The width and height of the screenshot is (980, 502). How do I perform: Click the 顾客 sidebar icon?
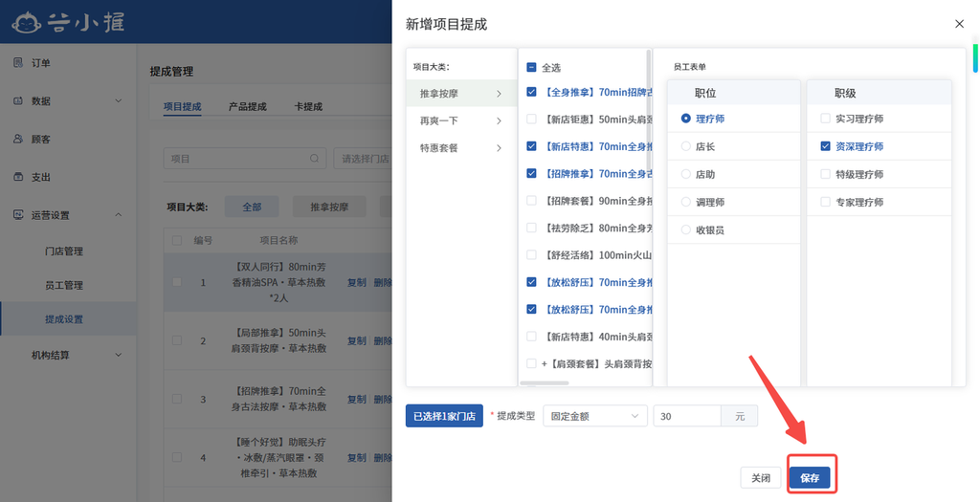click(x=18, y=139)
